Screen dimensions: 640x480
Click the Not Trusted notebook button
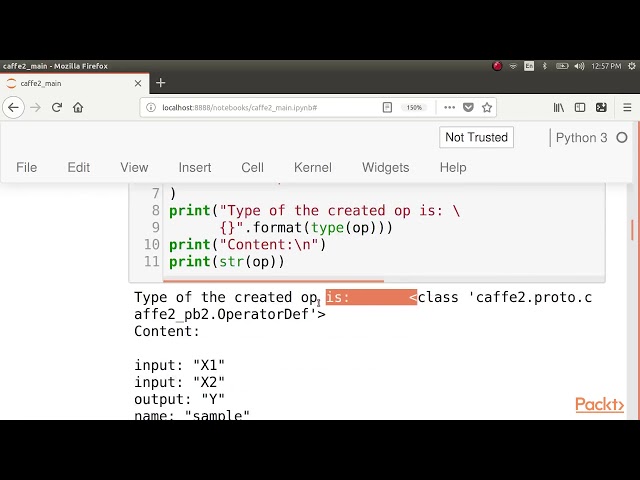click(x=476, y=137)
